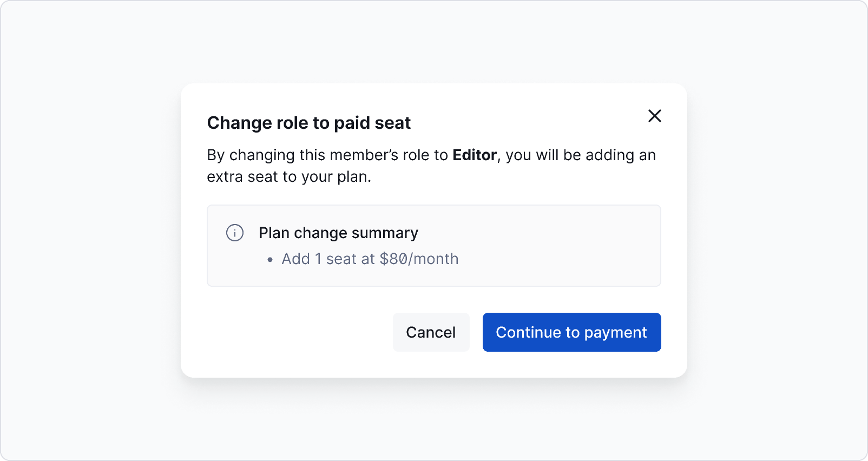Click the word summary in the box title
This screenshot has width=868, height=461.
point(385,233)
